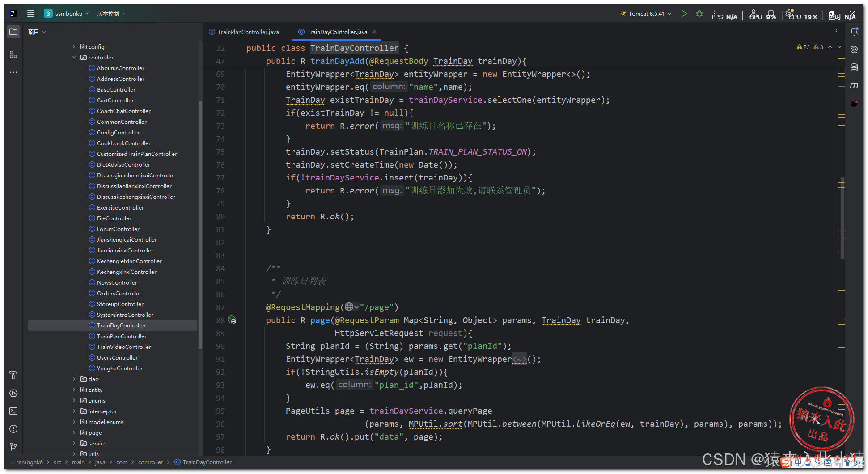Open the 项目 view selector dropdown
868x474 pixels.
[37, 32]
